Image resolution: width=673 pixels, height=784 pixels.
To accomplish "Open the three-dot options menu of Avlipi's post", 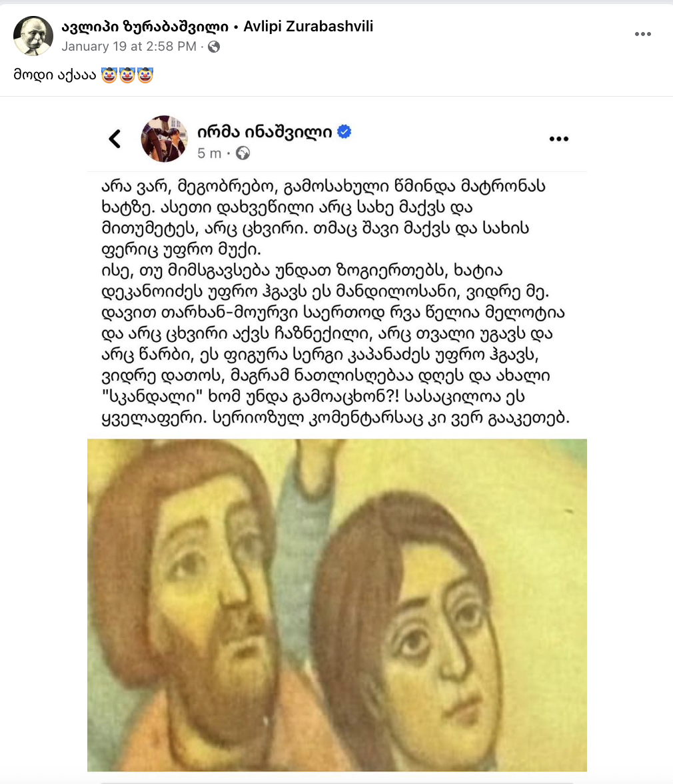I will click(642, 34).
